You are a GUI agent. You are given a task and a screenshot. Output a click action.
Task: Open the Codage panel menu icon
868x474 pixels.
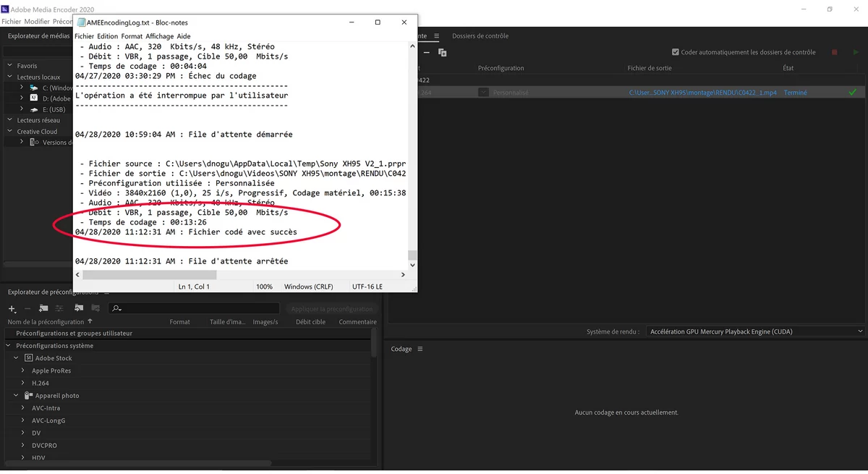coord(420,349)
